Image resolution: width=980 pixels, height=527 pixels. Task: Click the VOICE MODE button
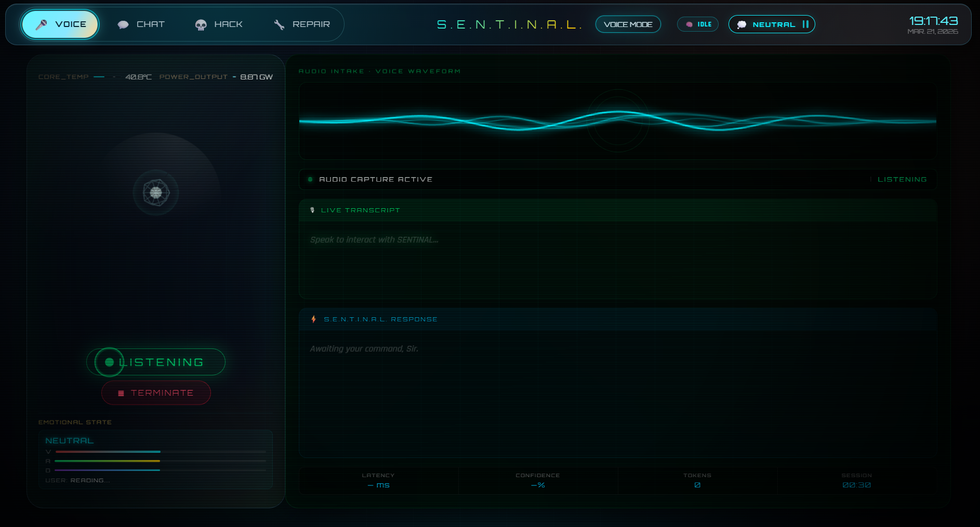pos(628,24)
